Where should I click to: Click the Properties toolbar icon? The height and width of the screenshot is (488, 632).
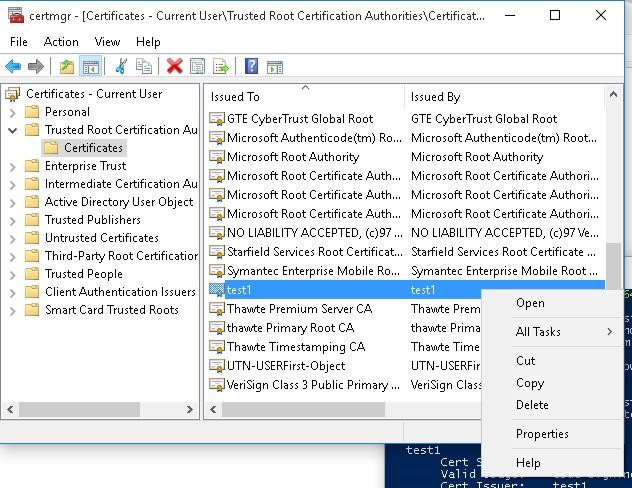pyautogui.click(x=197, y=67)
